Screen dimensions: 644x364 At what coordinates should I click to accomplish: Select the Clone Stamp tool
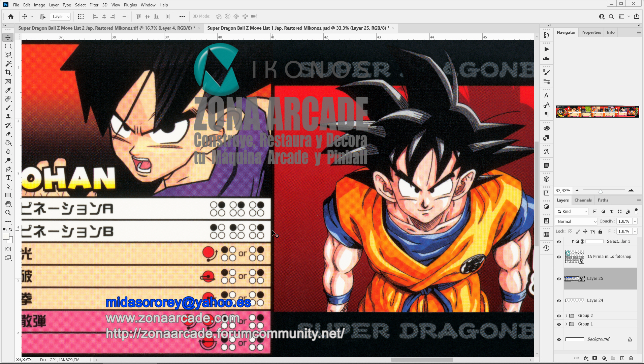(x=8, y=116)
